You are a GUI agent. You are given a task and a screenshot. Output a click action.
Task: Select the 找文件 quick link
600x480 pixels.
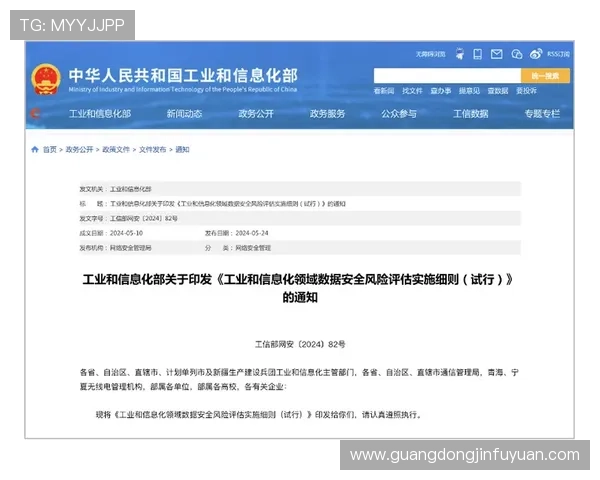coord(412,91)
